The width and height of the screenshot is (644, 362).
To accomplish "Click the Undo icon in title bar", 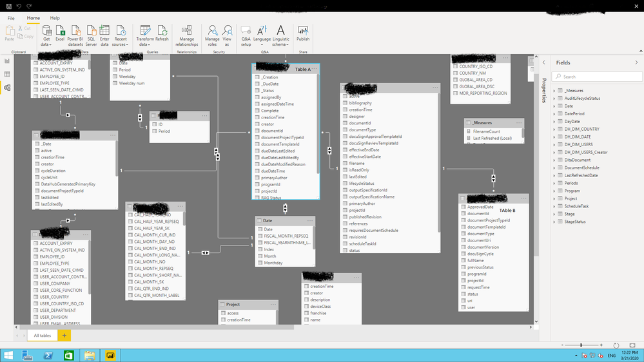I will point(19,6).
